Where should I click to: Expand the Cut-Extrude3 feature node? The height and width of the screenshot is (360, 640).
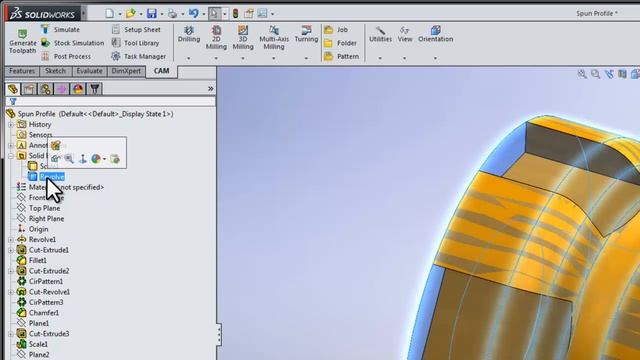[11, 334]
